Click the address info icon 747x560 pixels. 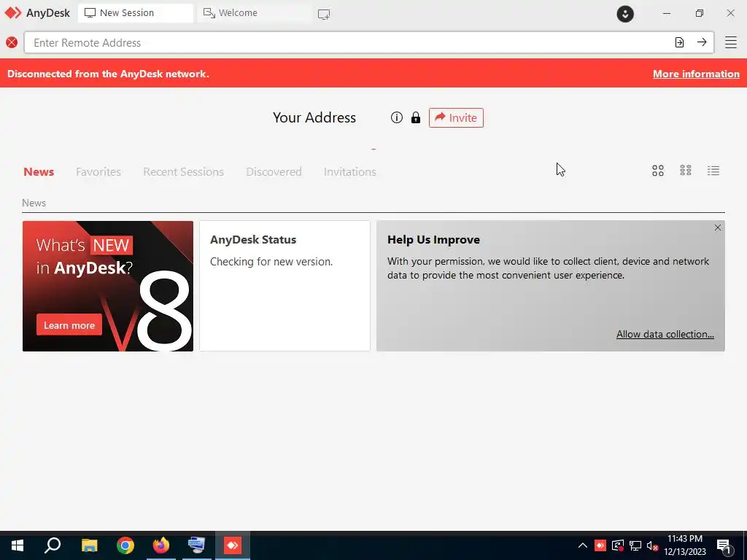click(x=396, y=117)
